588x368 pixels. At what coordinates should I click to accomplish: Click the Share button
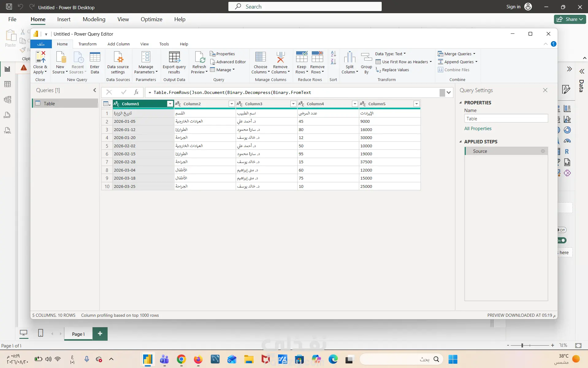tap(570, 19)
